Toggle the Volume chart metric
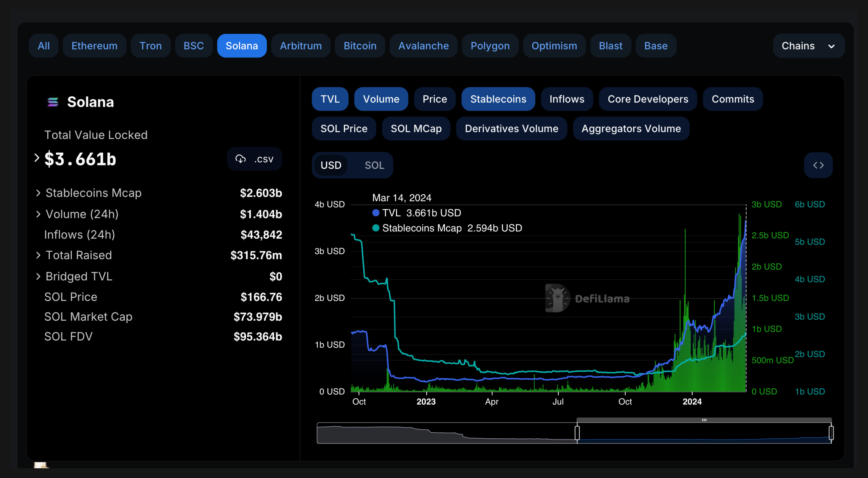The width and height of the screenshot is (868, 478). coord(381,99)
